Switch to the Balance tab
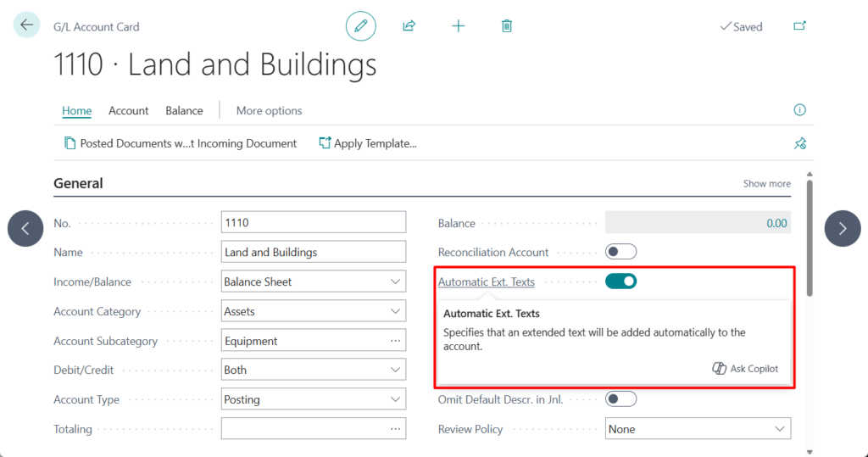868x457 pixels. point(184,110)
